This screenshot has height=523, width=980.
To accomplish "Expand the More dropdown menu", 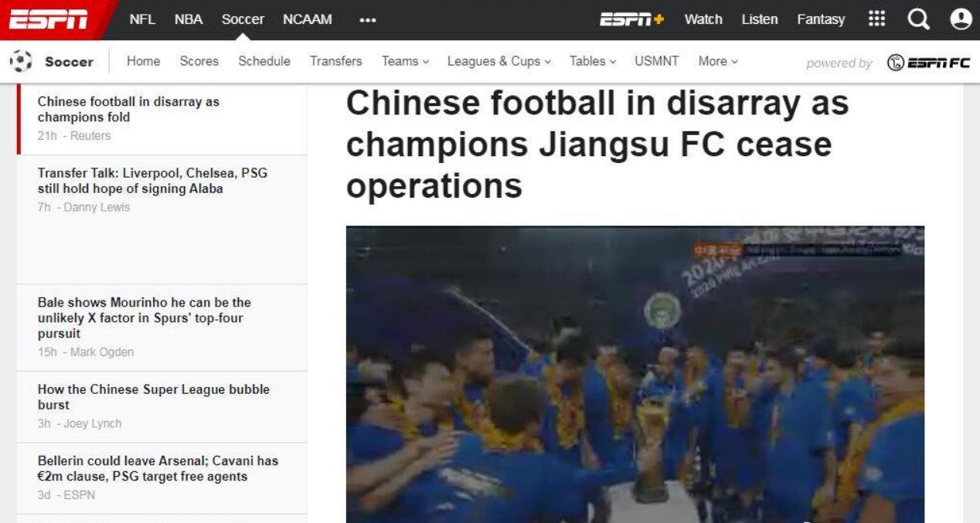I will click(718, 61).
